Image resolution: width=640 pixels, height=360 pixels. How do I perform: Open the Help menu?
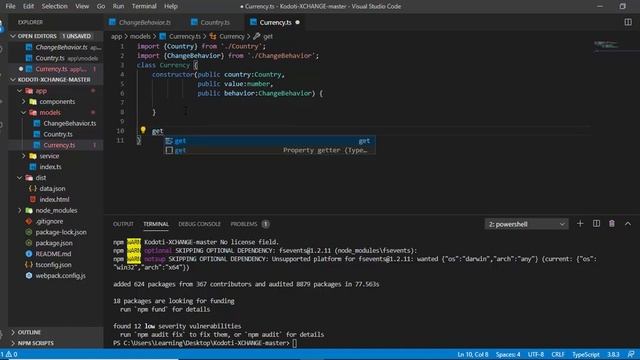pos(171,6)
